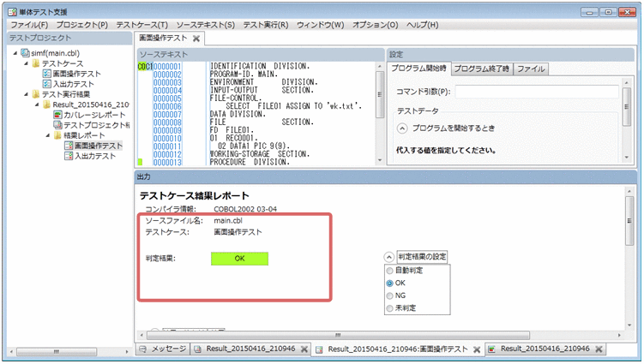Select 自動判定 radio button
Screen dimensions: 644x364
coord(390,271)
